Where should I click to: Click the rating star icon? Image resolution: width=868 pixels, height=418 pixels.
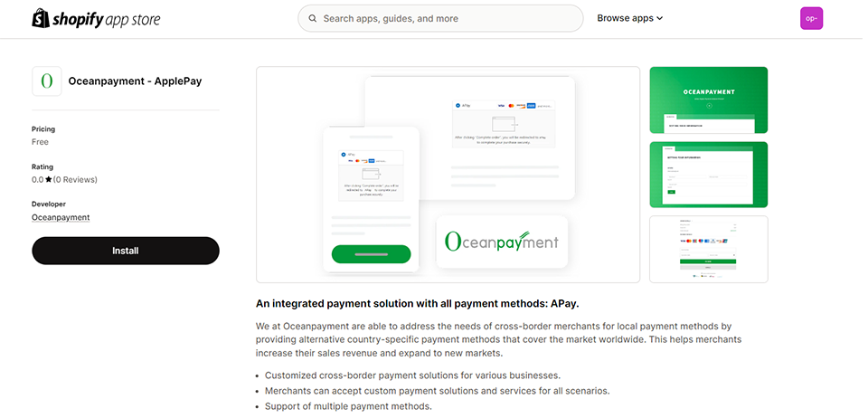pyautogui.click(x=49, y=180)
